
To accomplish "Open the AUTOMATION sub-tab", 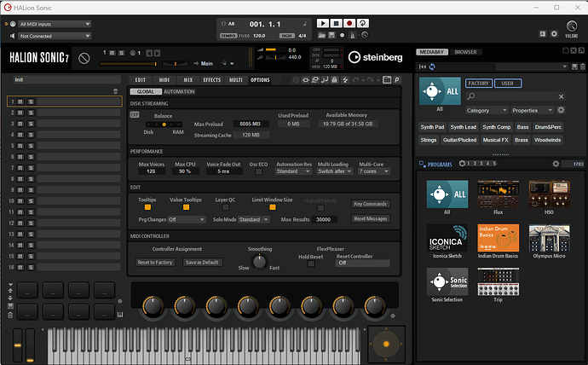I will (179, 91).
